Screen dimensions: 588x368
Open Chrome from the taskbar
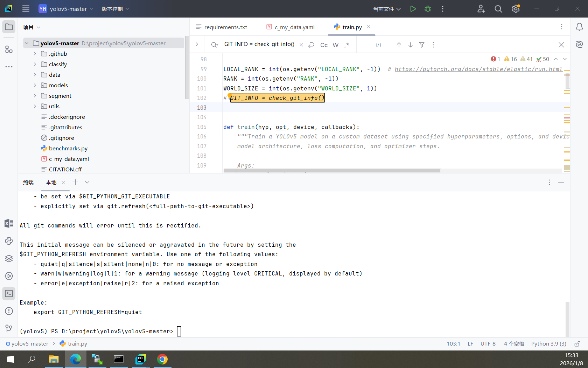162,359
